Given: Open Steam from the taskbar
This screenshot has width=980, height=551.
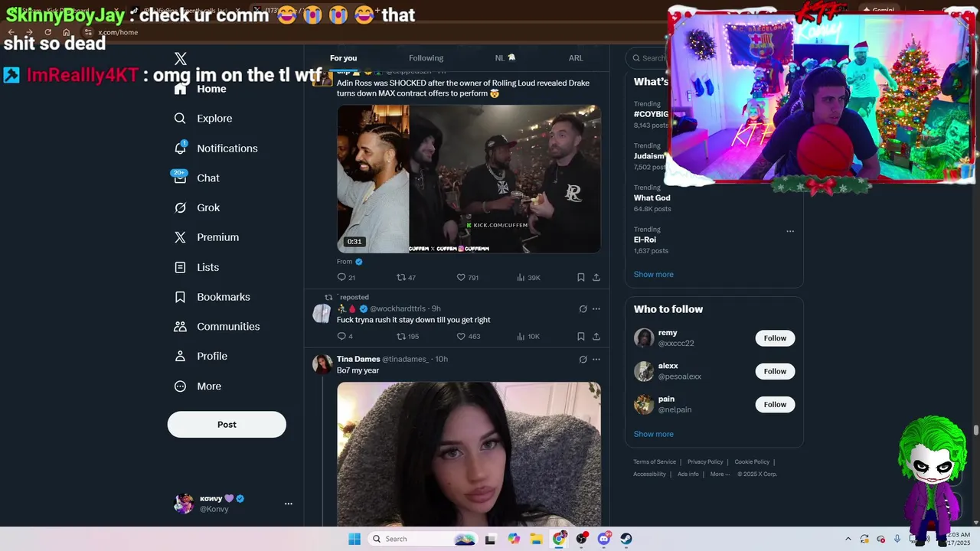Looking at the screenshot, I should point(626,539).
